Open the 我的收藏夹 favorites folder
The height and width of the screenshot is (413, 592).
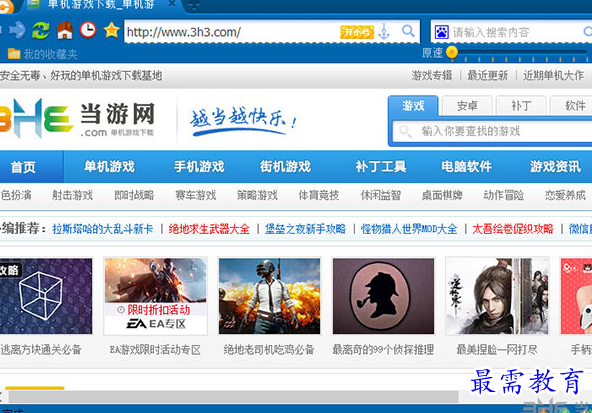coord(42,54)
